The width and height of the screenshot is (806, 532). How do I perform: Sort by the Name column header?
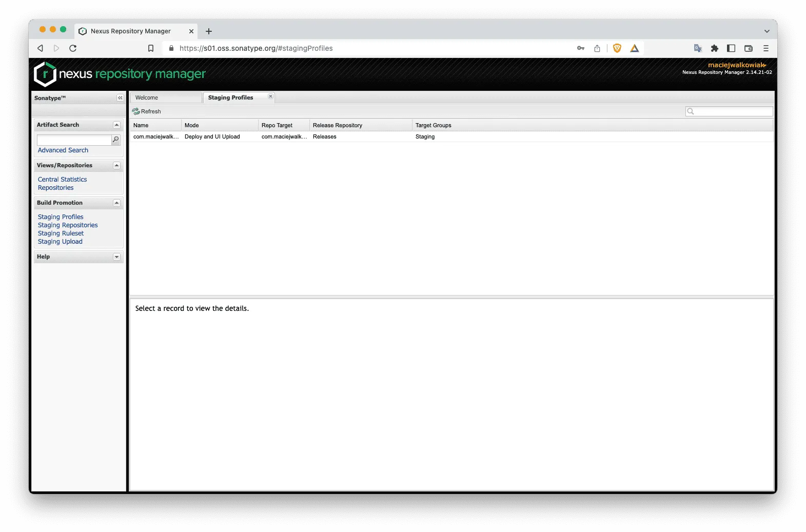[x=155, y=125]
